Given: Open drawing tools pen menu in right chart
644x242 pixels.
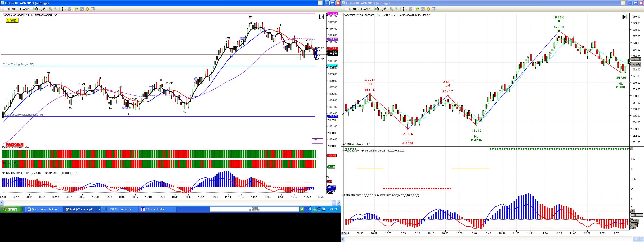Looking at the screenshot, I should coord(385,9).
